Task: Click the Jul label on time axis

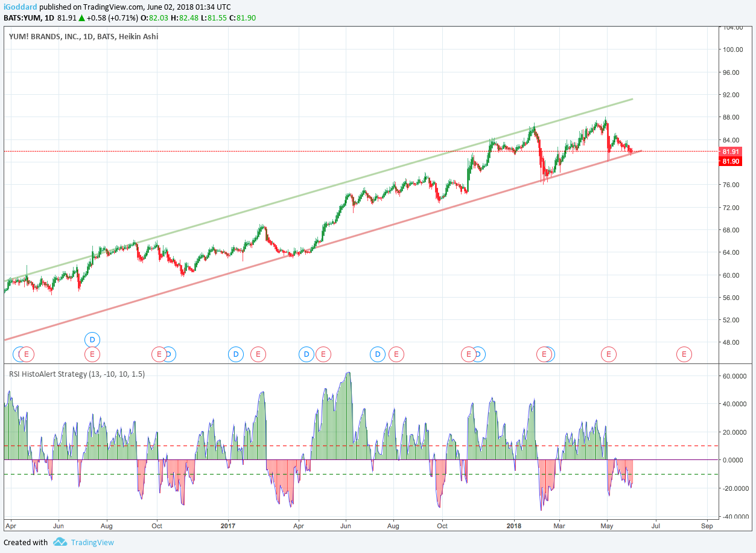Action: [x=655, y=526]
